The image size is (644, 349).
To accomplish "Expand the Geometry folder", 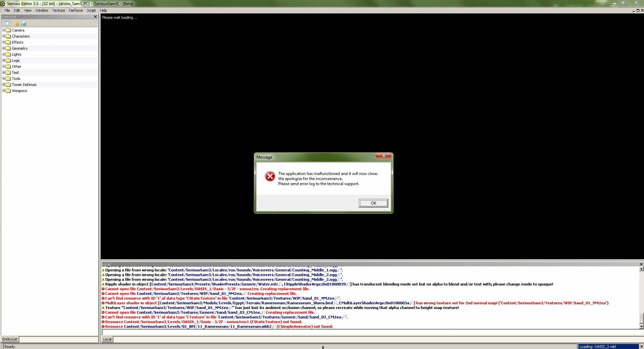I will [4, 48].
